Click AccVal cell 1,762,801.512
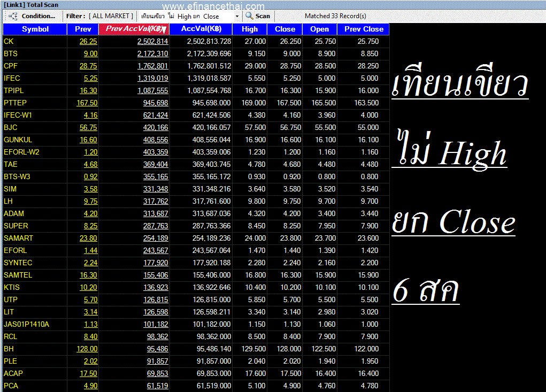The height and width of the screenshot is (392, 546). point(209,66)
